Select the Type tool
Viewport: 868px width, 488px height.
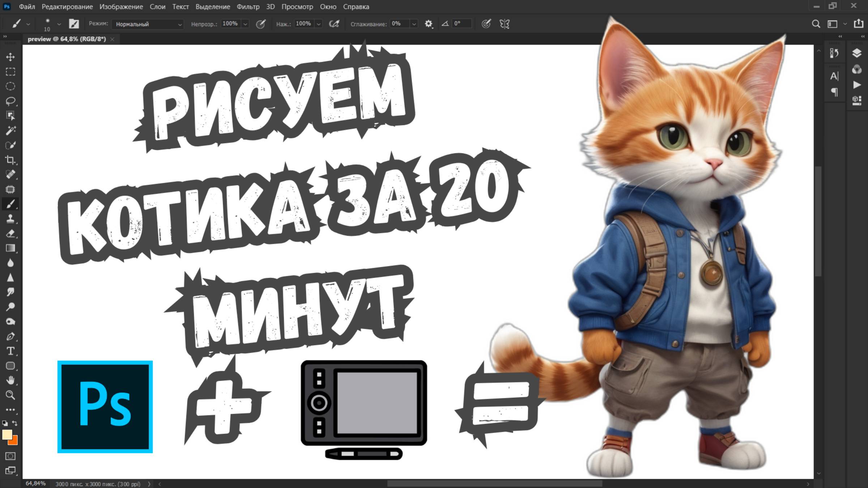pos(10,351)
